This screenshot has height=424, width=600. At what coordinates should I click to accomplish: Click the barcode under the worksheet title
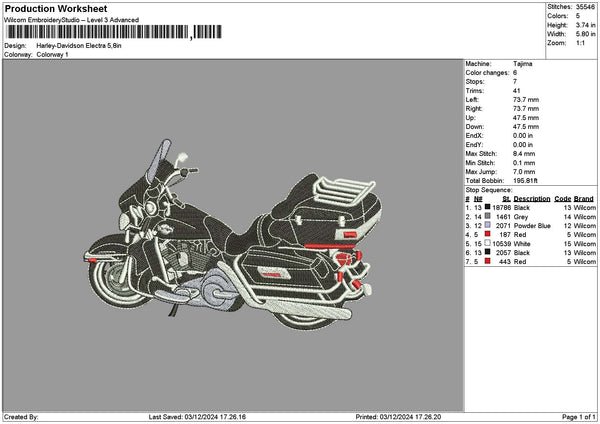(x=114, y=32)
